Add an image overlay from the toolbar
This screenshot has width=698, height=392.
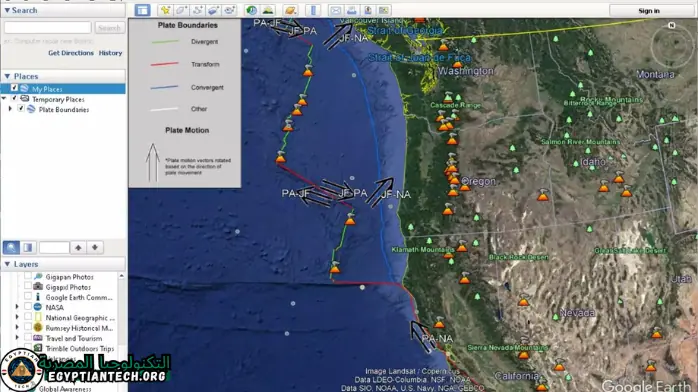click(214, 10)
